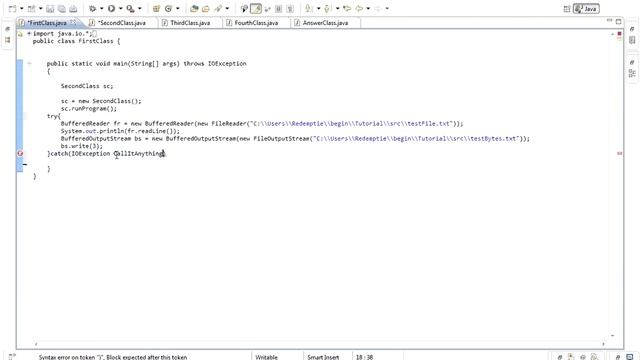Click the Run play icon

coord(111,9)
